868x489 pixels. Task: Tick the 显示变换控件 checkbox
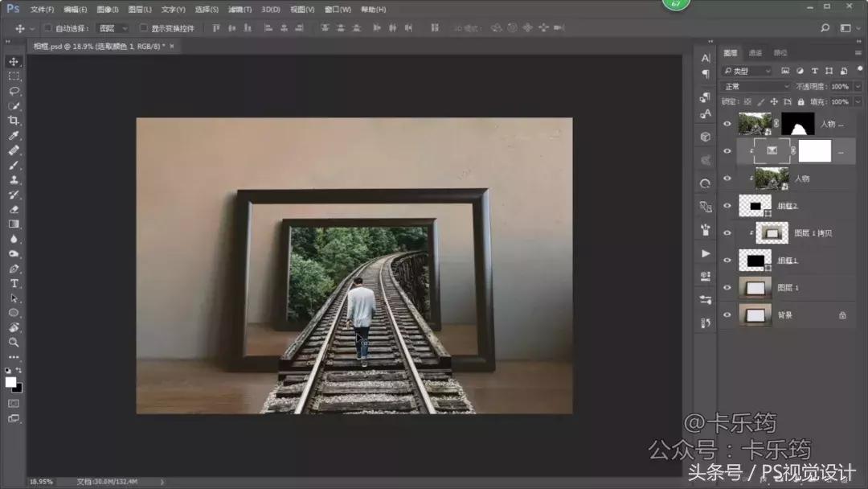click(x=144, y=28)
